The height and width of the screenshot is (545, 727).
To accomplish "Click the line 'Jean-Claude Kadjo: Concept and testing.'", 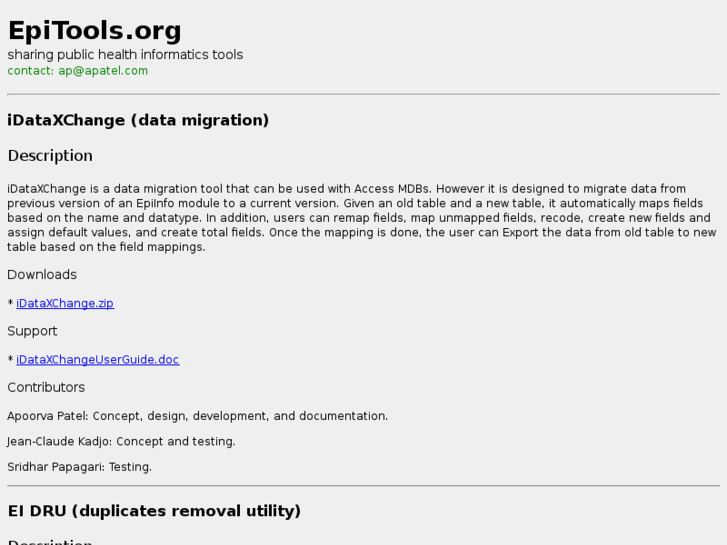I will pyautogui.click(x=121, y=442).
